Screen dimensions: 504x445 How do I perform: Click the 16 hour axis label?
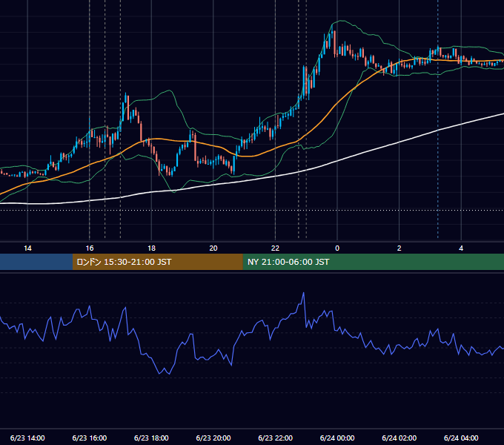pos(90,248)
